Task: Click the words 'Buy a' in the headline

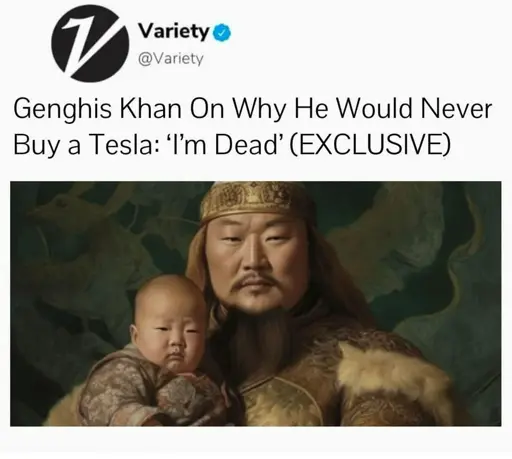Action: [x=47, y=146]
